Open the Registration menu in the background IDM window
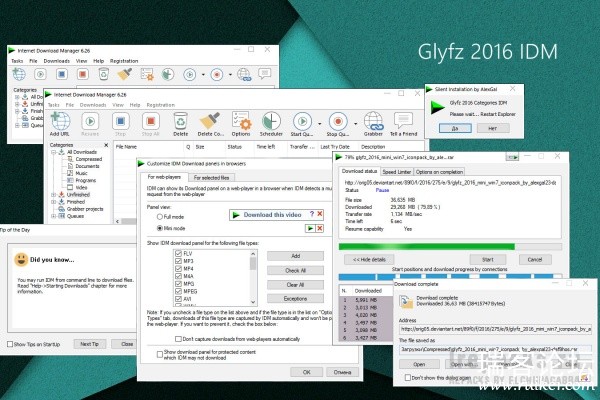 click(124, 61)
